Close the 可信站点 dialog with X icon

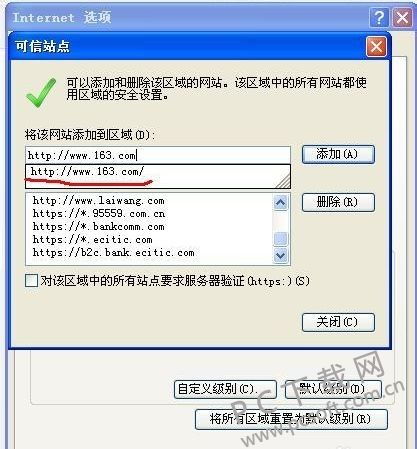point(376,47)
